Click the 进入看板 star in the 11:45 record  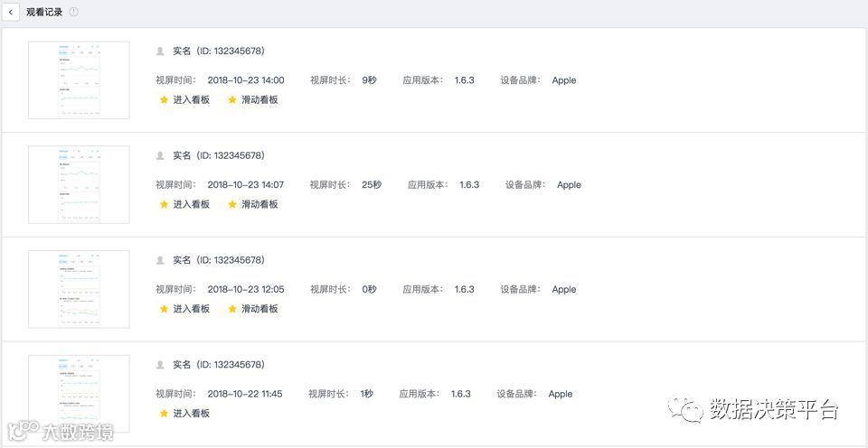point(164,414)
